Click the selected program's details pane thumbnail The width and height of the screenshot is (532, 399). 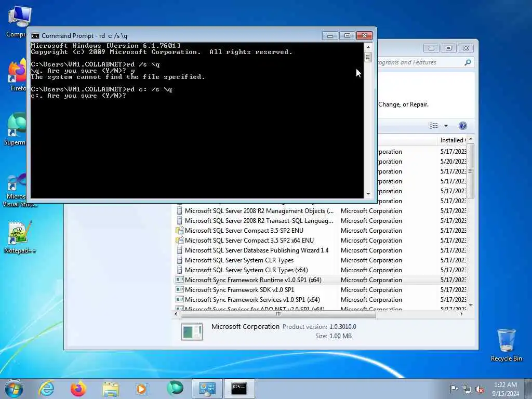coord(192,331)
